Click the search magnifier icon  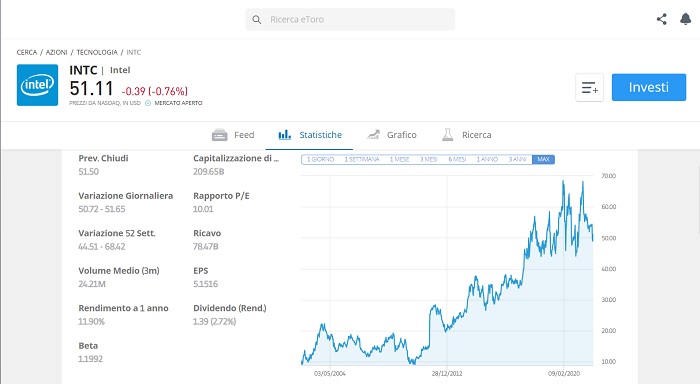click(256, 20)
